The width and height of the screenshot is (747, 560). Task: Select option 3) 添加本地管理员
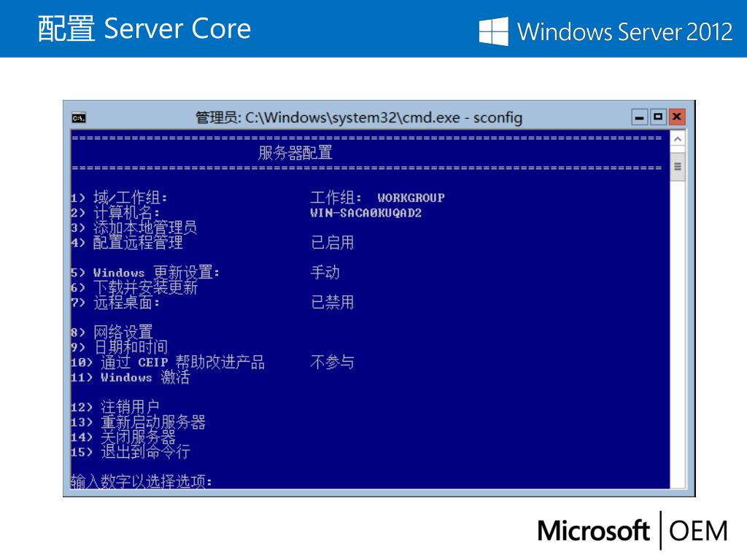click(134, 227)
